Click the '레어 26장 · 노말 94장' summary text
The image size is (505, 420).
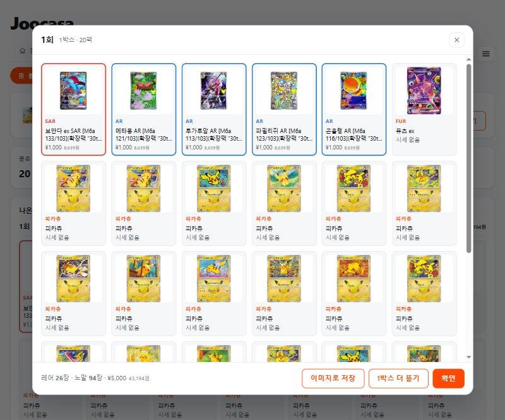click(x=71, y=378)
